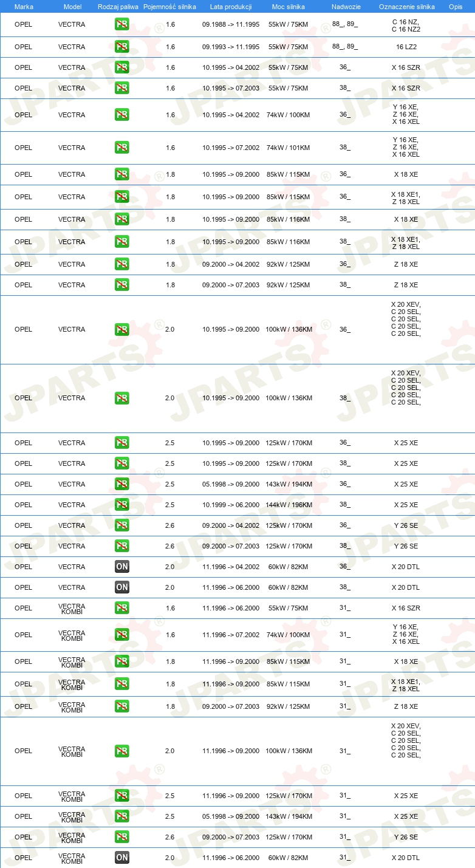Viewport: 475px width, 868px height.
Task: Click the Oznaczenie silnika column header
Action: pyautogui.click(x=406, y=7)
